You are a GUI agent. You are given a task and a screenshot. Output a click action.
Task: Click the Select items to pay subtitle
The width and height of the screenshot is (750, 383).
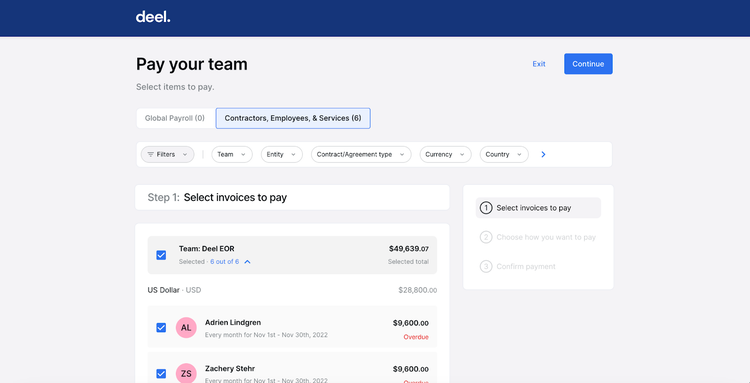175,87
